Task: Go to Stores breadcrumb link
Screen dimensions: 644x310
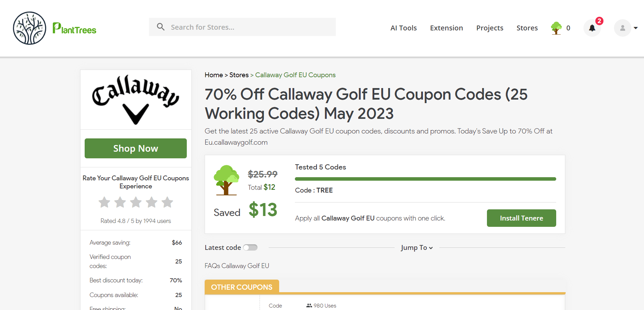Action: [239, 75]
